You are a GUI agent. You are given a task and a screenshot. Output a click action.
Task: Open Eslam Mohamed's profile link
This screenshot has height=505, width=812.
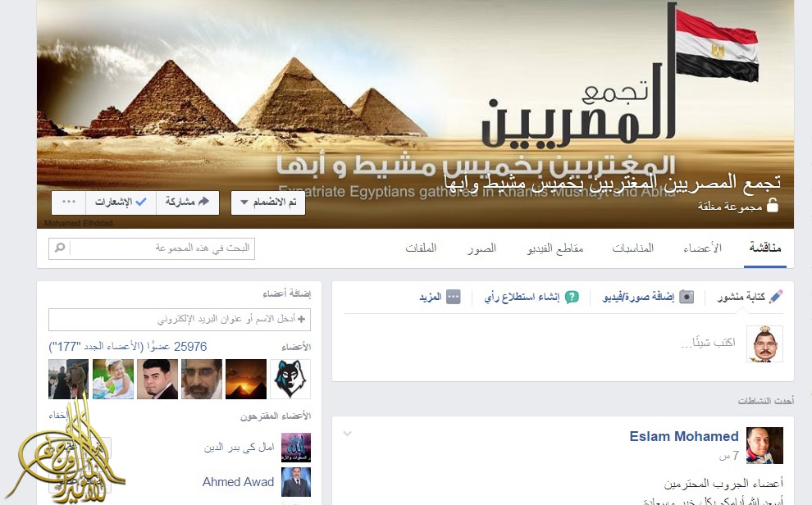click(x=683, y=436)
